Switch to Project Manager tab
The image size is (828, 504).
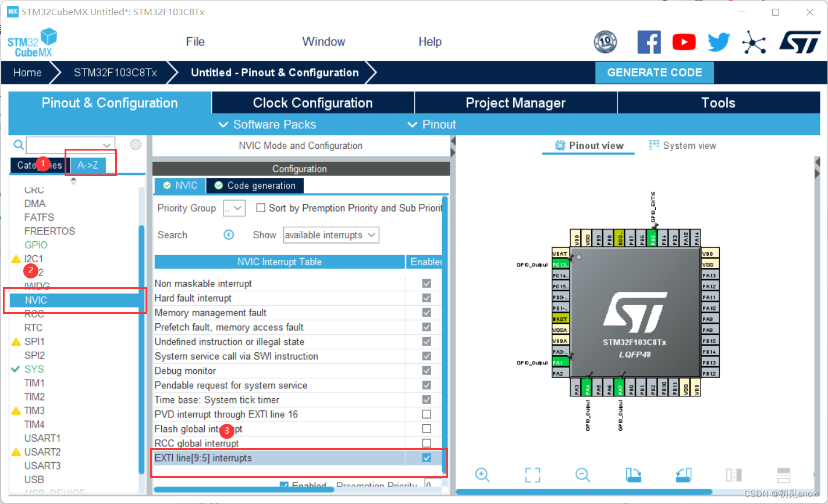tap(516, 103)
